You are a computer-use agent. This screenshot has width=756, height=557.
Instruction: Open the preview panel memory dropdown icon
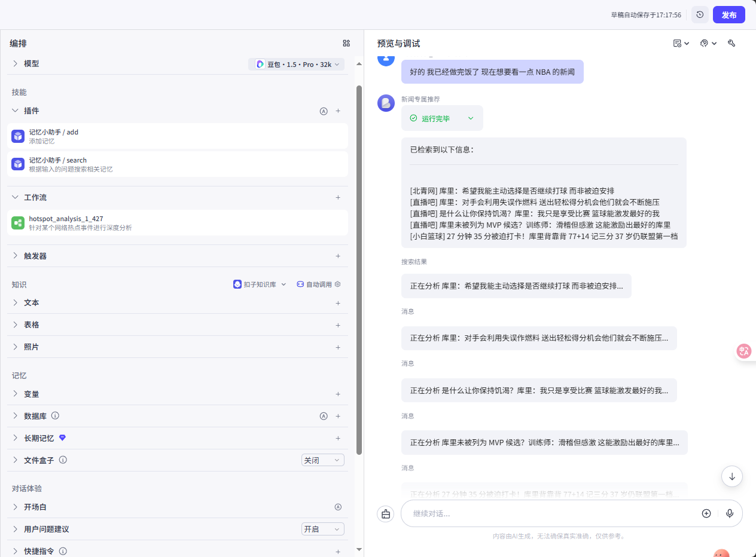681,43
